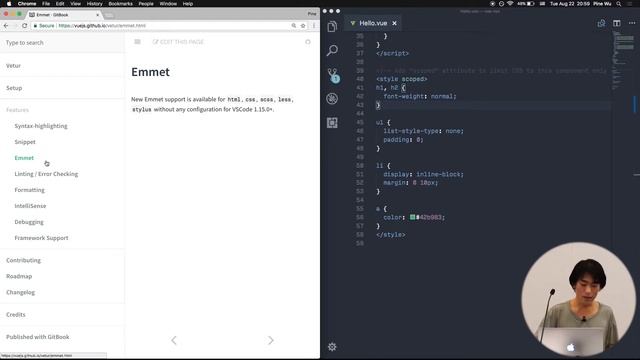Open the Edit menu
The width and height of the screenshot is (640, 360).
(60, 4)
